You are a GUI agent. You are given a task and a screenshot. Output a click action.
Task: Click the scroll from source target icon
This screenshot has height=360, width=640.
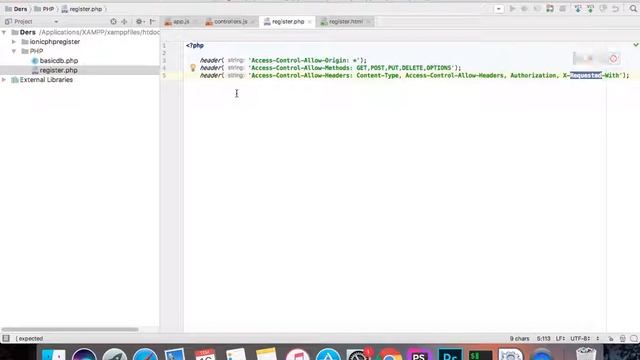point(113,22)
